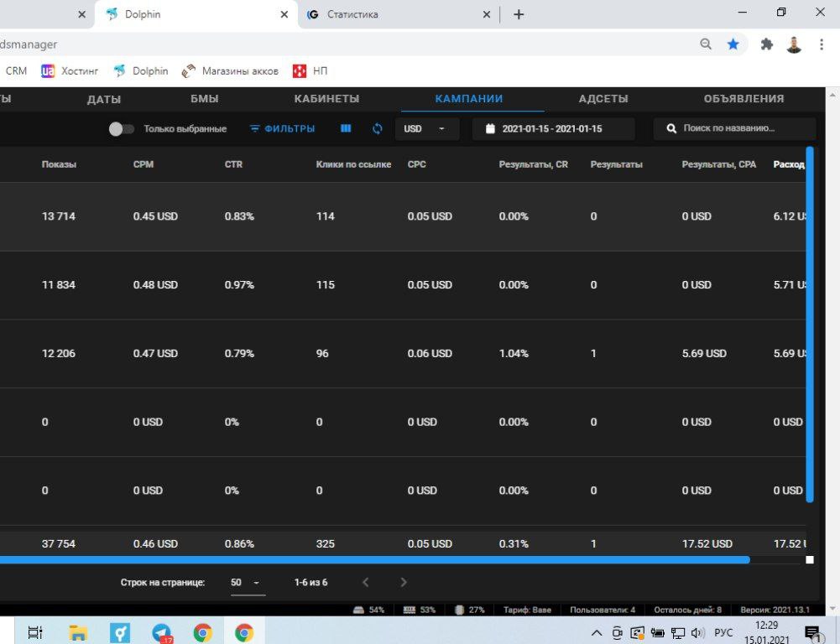Switch to ОБЪЯВЛЕНИЯ tab
840x644 pixels.
click(x=743, y=99)
